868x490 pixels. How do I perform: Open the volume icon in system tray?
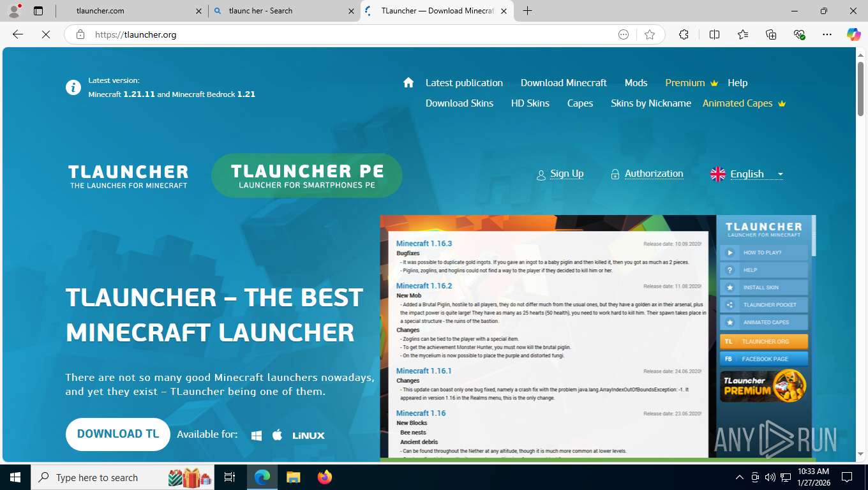click(770, 477)
